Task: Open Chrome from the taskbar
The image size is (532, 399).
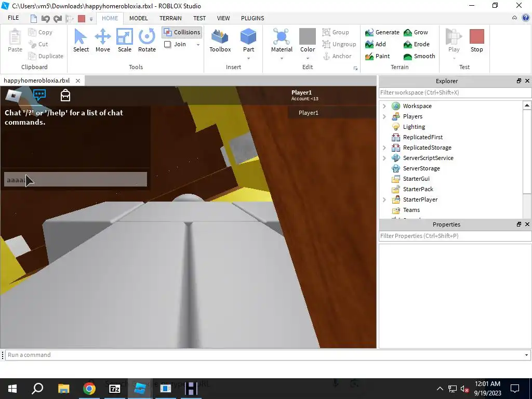Action: pyautogui.click(x=89, y=389)
